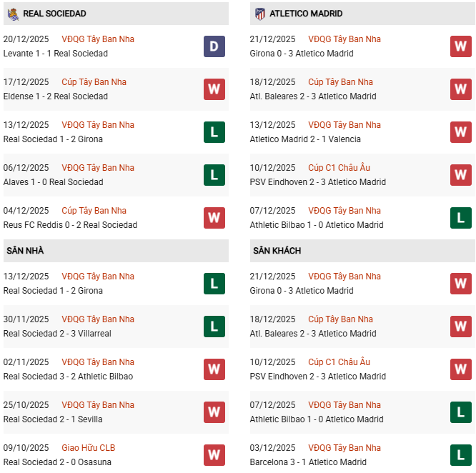The image size is (476, 473).
Task: Click the Real Sociedad club crest icon
Action: coord(13,14)
